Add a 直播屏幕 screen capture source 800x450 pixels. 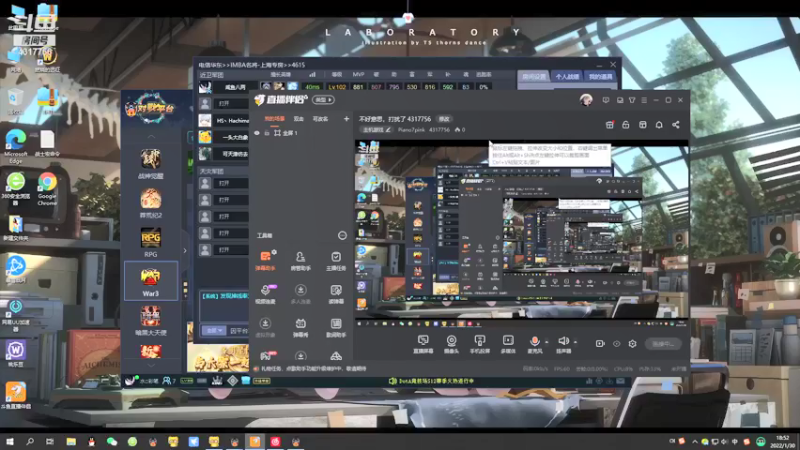[423, 344]
